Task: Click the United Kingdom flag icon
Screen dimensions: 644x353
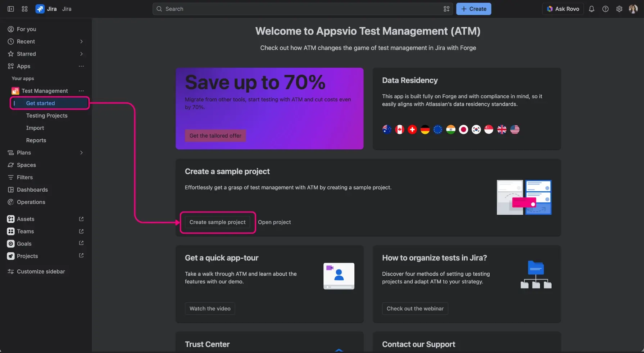Action: point(502,129)
